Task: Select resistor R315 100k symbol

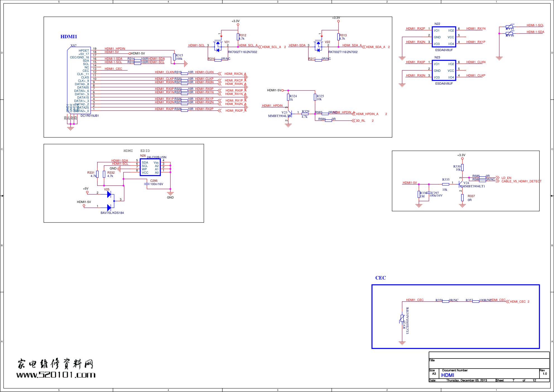Action: pyautogui.click(x=174, y=57)
